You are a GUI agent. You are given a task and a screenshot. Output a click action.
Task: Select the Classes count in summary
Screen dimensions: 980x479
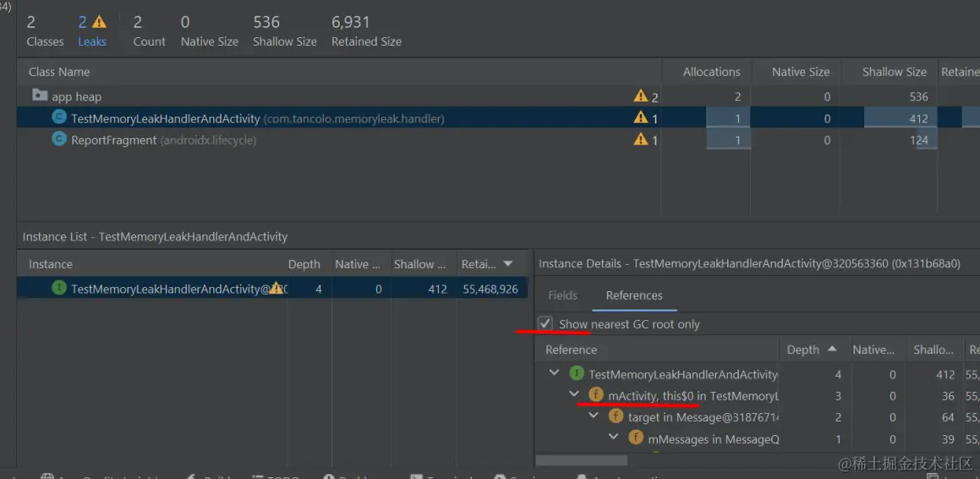[x=45, y=31]
